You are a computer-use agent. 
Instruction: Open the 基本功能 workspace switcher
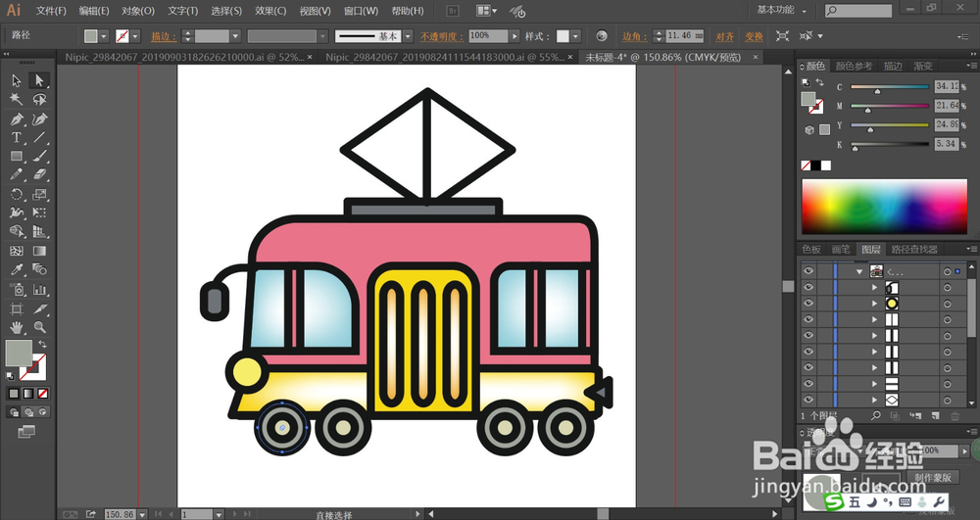pyautogui.click(x=781, y=10)
